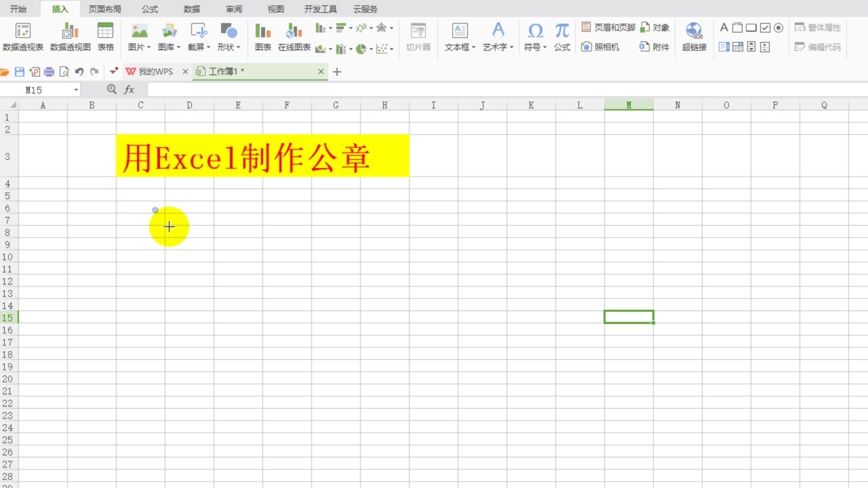
Task: Insert a combo box form control
Action: [x=737, y=47]
